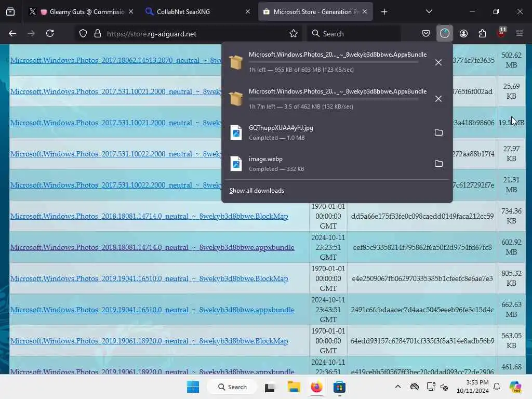Open Photos 2018.18081.14714.0 BlockMap link

pyautogui.click(x=149, y=217)
